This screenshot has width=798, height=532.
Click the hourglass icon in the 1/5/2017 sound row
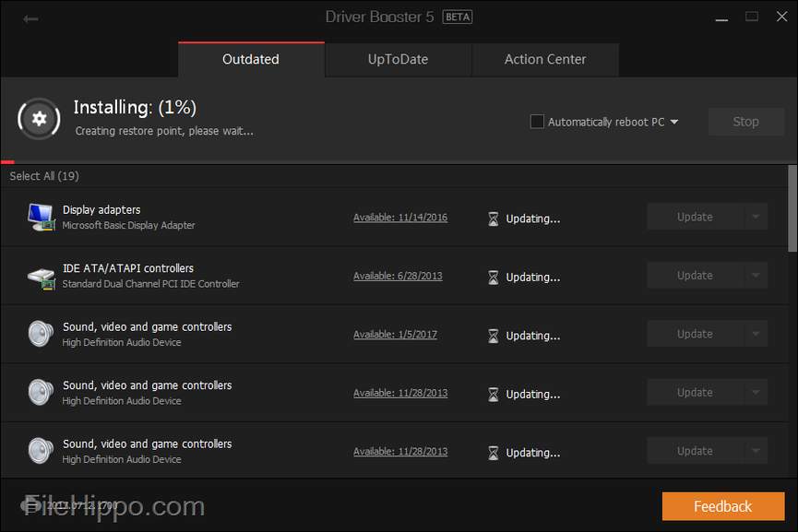494,336
